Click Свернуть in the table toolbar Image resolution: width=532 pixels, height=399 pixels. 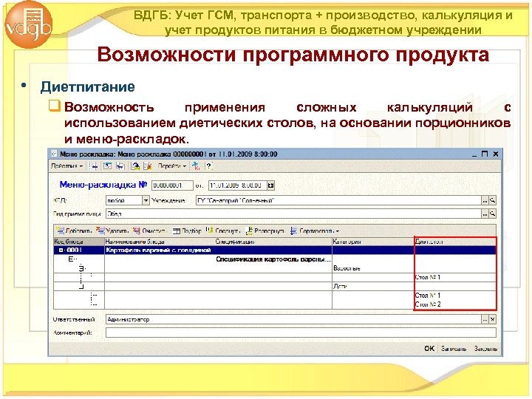(223, 231)
